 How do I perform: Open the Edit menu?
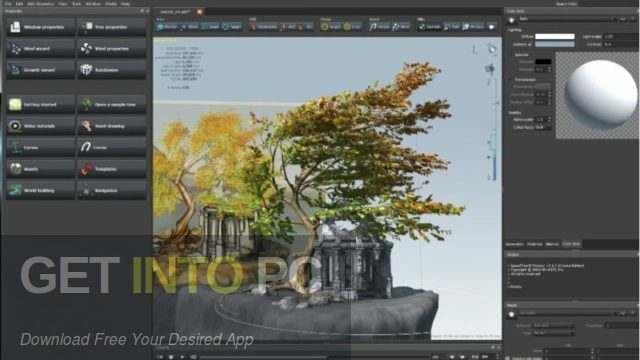coord(19,4)
